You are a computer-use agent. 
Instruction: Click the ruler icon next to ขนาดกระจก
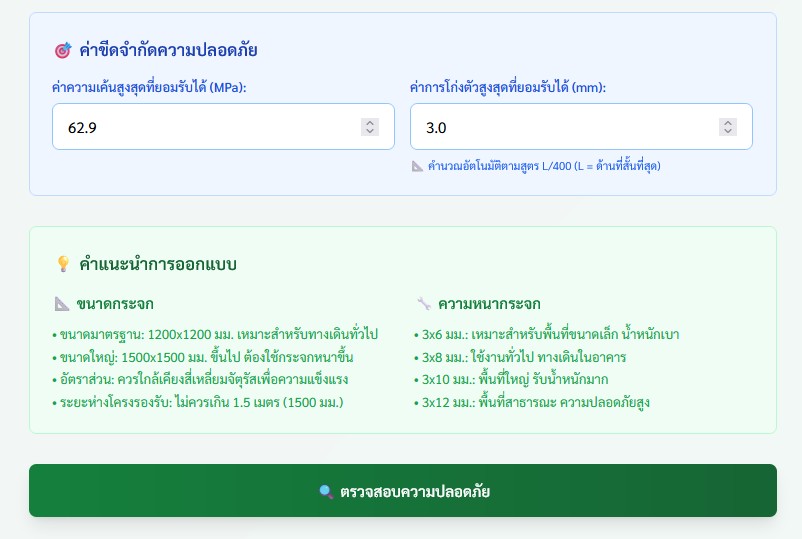pos(61,304)
